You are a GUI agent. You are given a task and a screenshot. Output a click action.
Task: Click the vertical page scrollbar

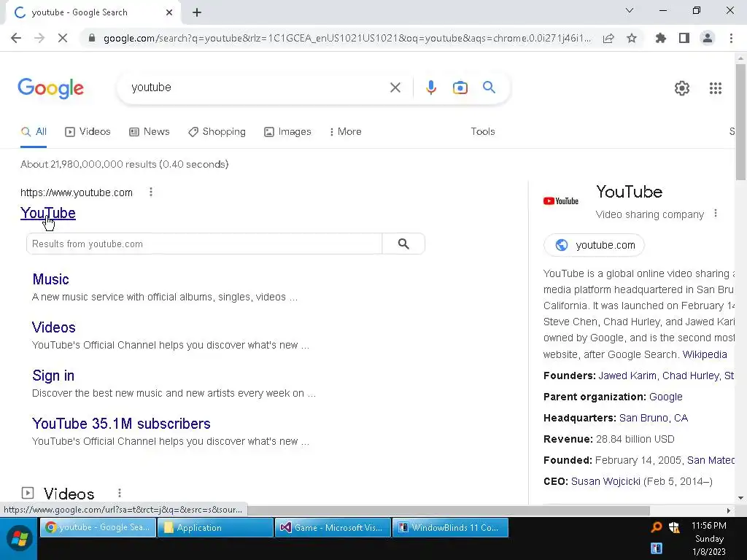(740, 122)
